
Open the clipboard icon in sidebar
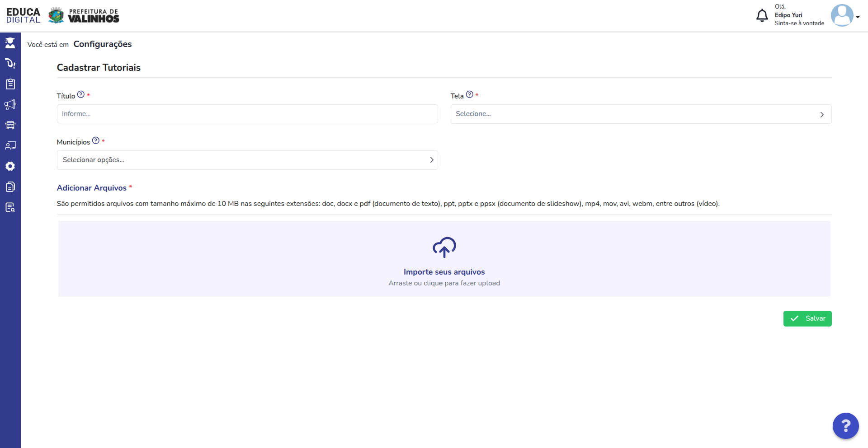tap(10, 84)
